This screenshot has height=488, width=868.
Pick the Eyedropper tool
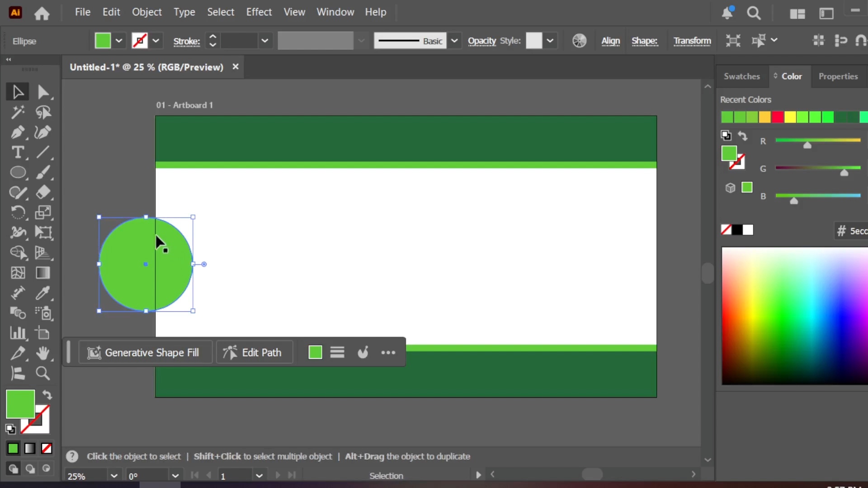click(43, 293)
